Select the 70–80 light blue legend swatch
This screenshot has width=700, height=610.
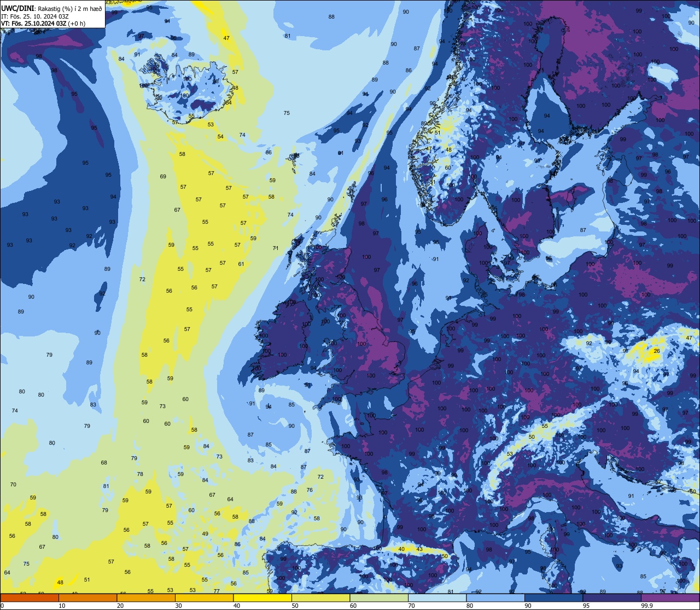point(437,597)
